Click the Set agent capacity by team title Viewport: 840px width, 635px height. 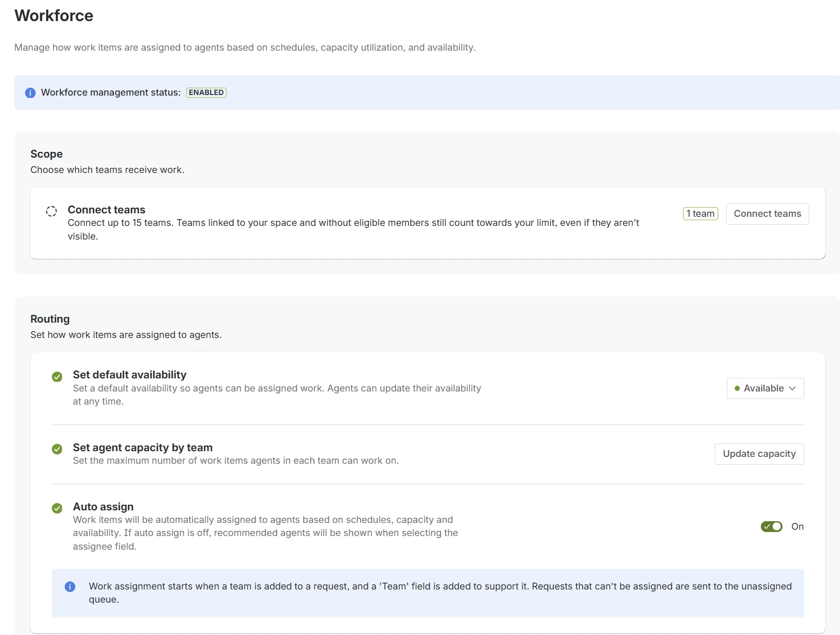click(143, 448)
